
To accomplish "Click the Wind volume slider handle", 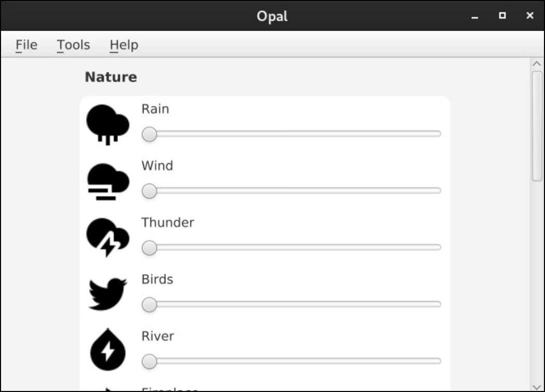I will pos(149,191).
